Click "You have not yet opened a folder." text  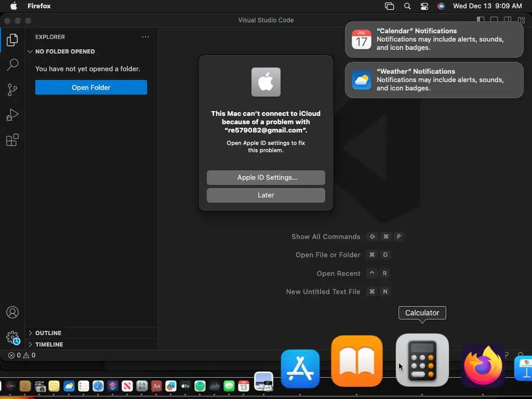pos(87,69)
